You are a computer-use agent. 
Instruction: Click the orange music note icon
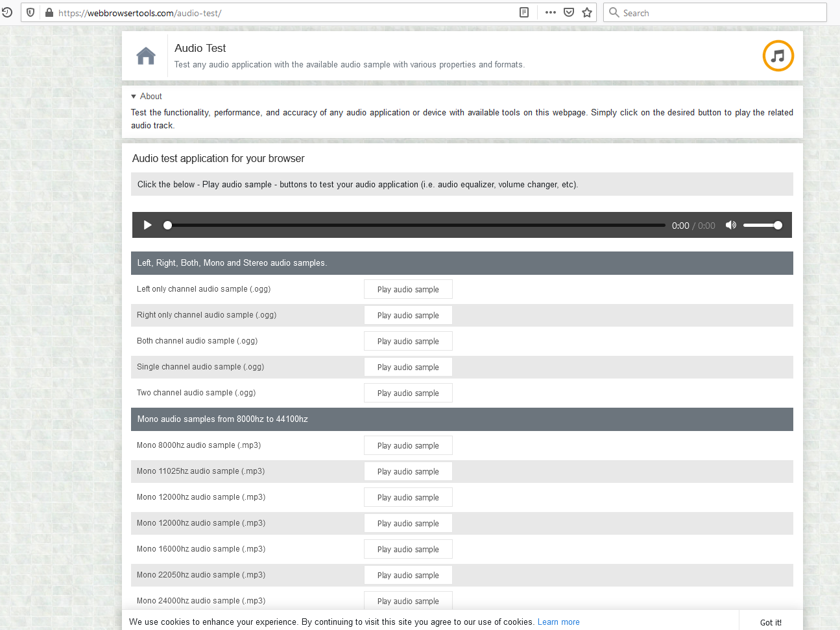coord(778,56)
